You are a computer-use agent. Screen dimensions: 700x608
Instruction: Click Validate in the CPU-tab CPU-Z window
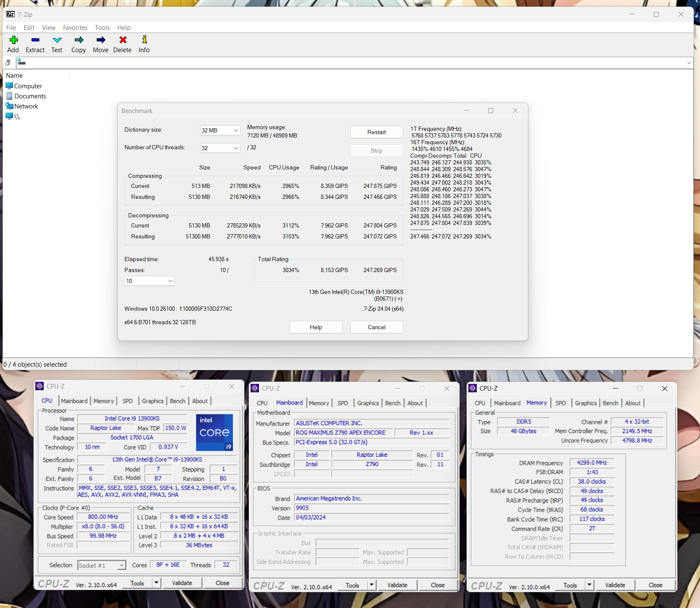pyautogui.click(x=182, y=583)
